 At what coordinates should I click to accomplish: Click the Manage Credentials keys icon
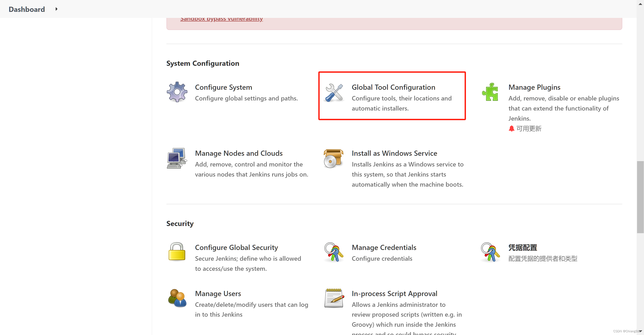[334, 252]
